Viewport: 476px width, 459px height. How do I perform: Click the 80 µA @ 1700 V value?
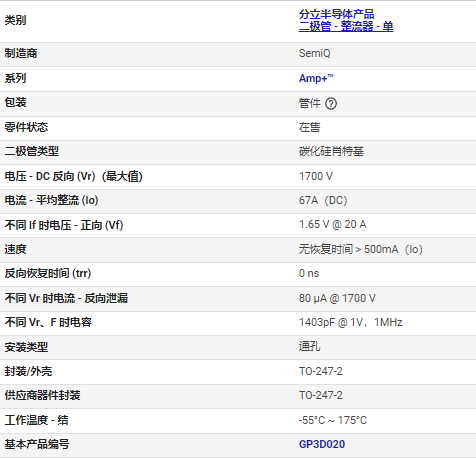tap(337, 298)
